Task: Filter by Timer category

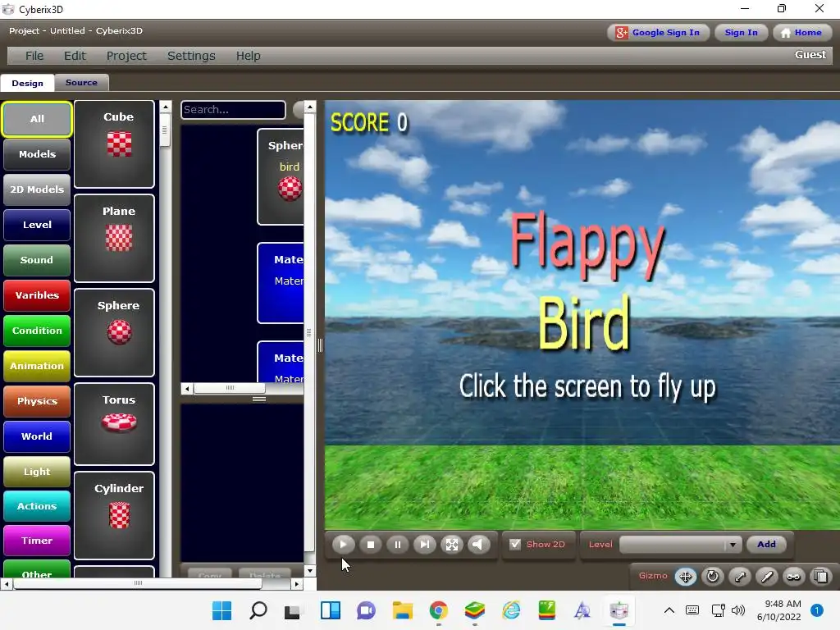Action: (37, 541)
